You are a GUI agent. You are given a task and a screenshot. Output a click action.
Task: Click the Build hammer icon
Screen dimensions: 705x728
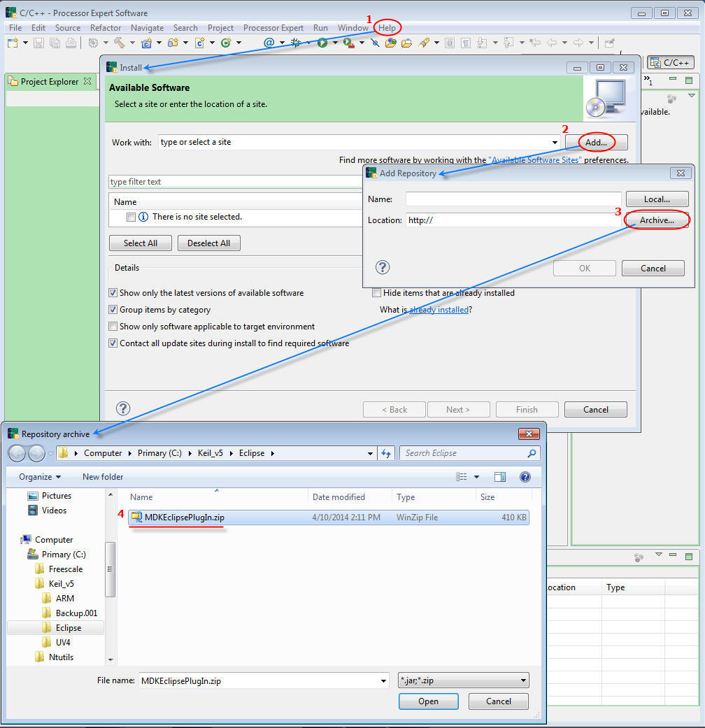coord(120,43)
